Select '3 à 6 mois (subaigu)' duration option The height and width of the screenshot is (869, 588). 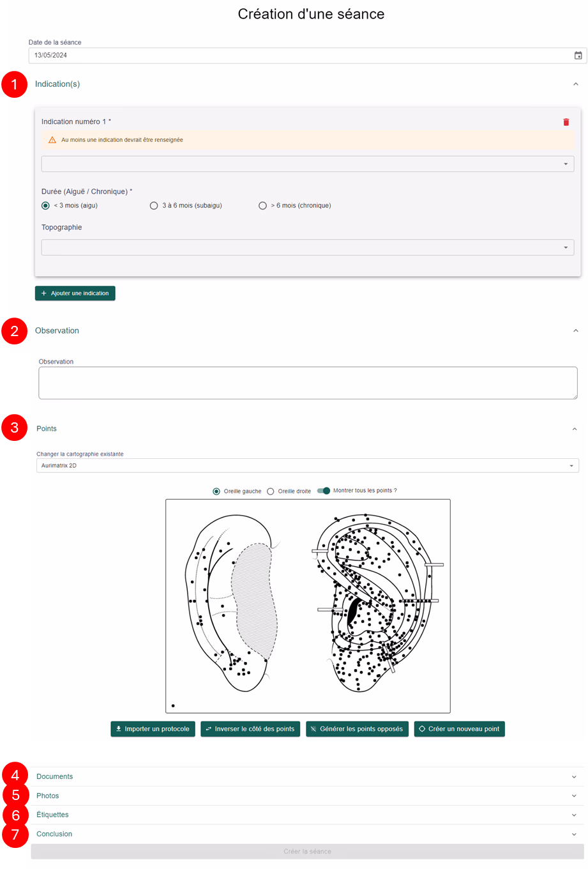(x=154, y=206)
